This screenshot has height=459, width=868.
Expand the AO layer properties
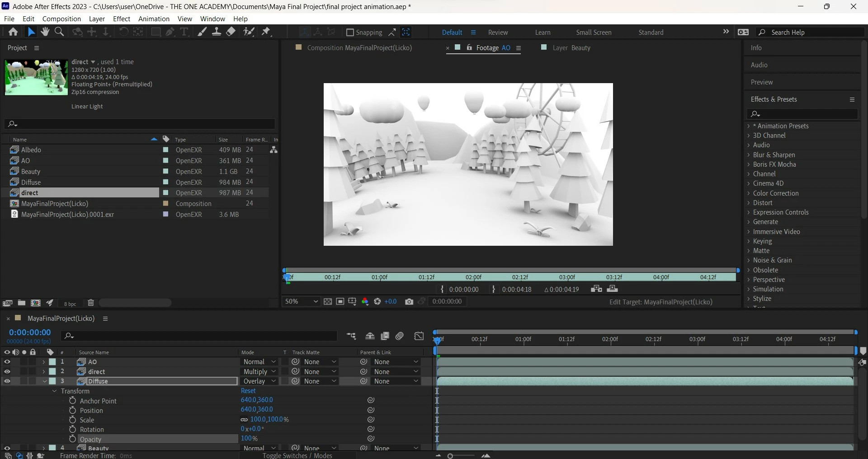coord(43,362)
